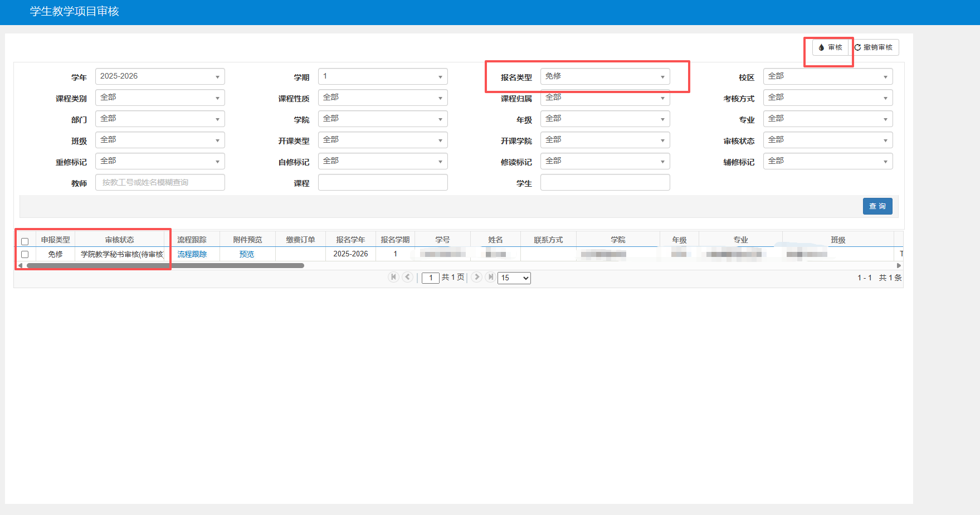Screen dimensions: 980x515
Task: Open the 学年 dropdown showing 2025-2026
Action: [160, 76]
